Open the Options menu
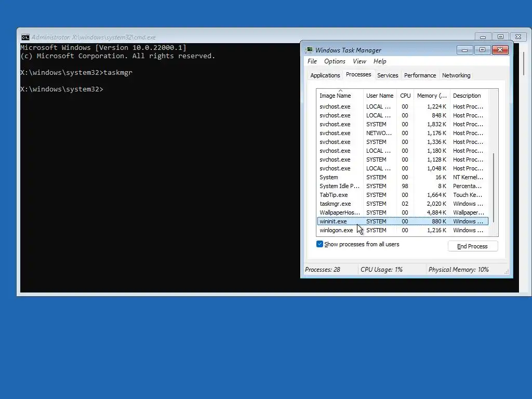The width and height of the screenshot is (532, 399). tap(335, 61)
